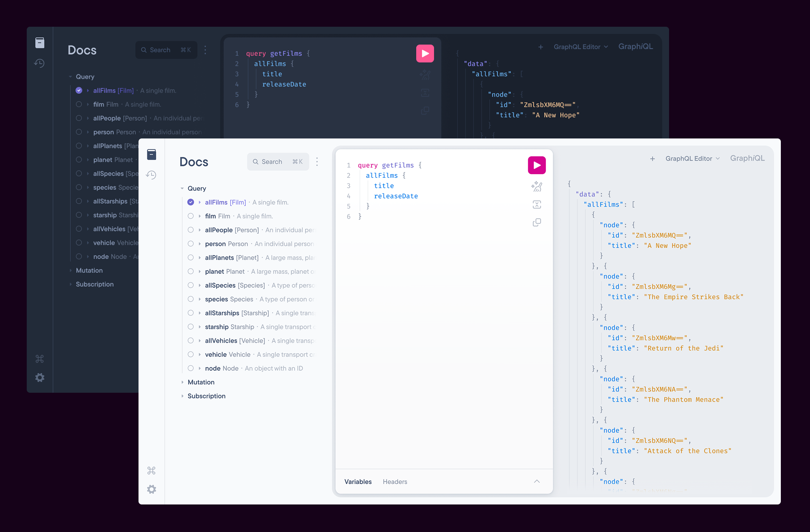Viewport: 810px width, 532px height.
Task: Copy query icon in dark window
Action: coord(425,111)
